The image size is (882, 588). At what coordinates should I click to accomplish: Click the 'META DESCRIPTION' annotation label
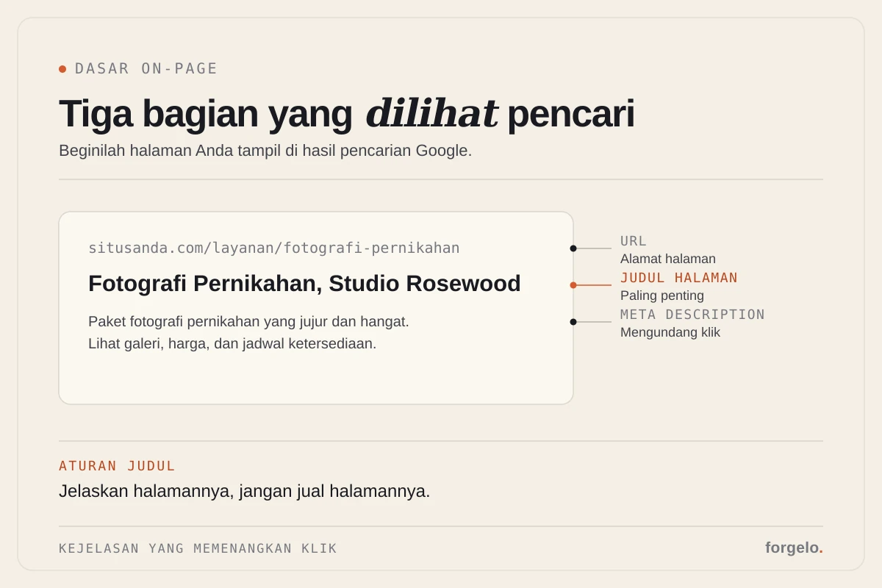pos(692,315)
